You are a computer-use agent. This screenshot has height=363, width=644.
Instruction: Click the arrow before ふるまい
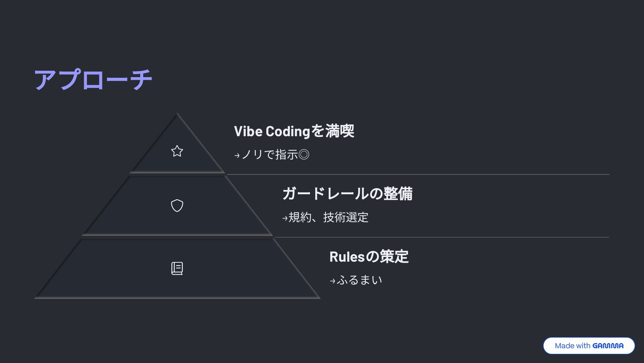click(333, 281)
